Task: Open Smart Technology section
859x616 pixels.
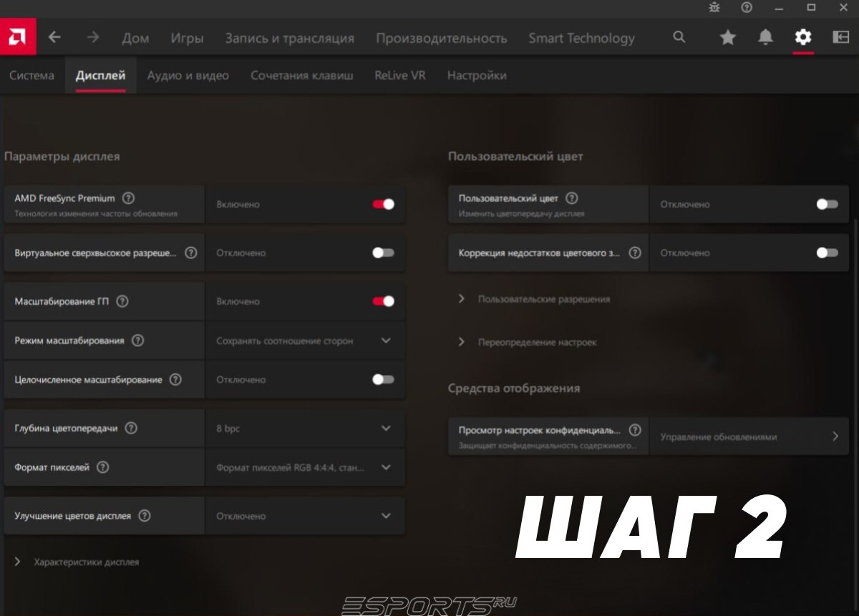Action: coord(581,38)
